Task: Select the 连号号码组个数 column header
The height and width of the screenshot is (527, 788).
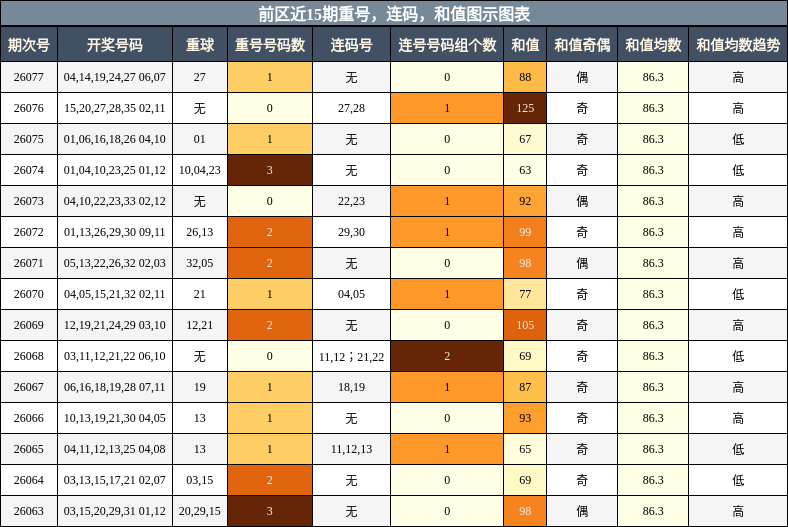Action: [447, 45]
